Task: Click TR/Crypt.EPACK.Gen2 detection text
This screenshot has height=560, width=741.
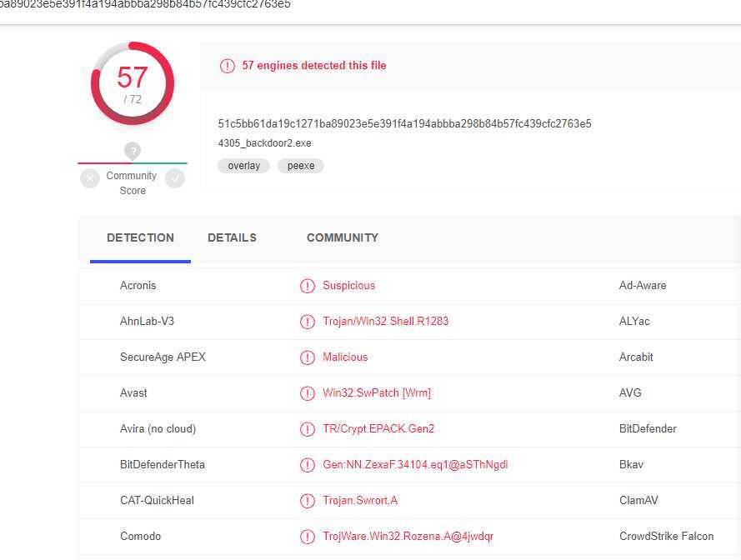Action: (x=378, y=428)
